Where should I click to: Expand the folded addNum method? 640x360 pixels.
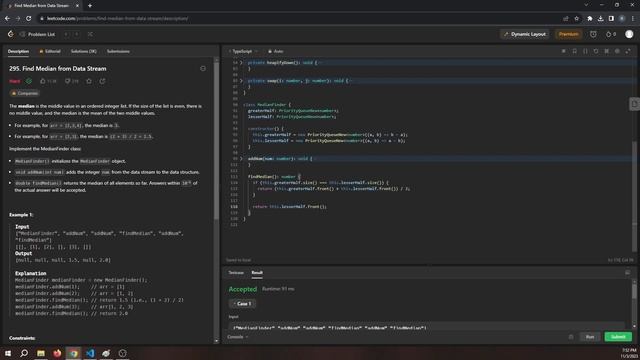[x=241, y=159]
